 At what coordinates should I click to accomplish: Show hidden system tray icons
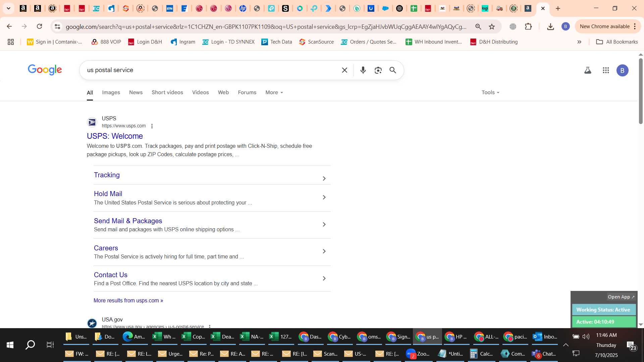click(x=566, y=345)
